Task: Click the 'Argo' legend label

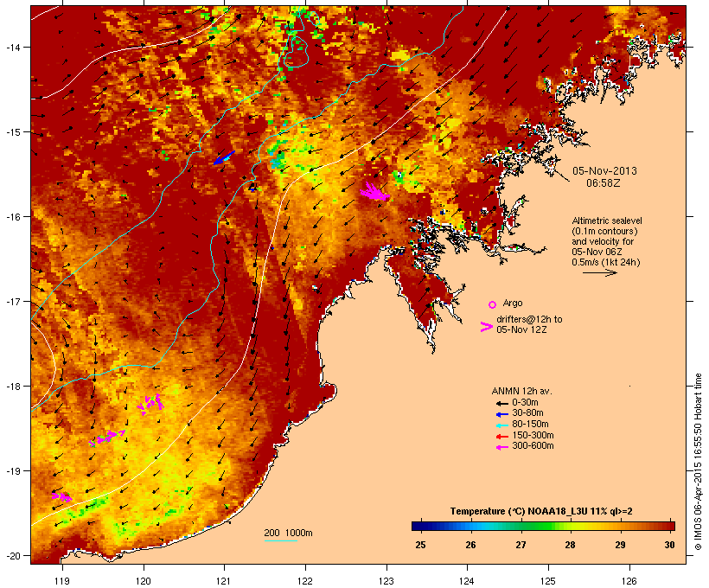Action: click(x=513, y=303)
